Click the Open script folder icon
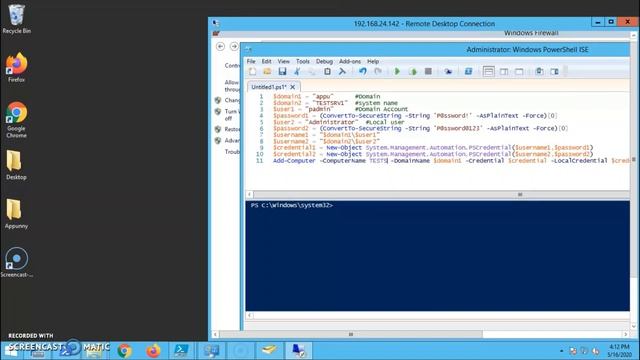 coord(267,71)
